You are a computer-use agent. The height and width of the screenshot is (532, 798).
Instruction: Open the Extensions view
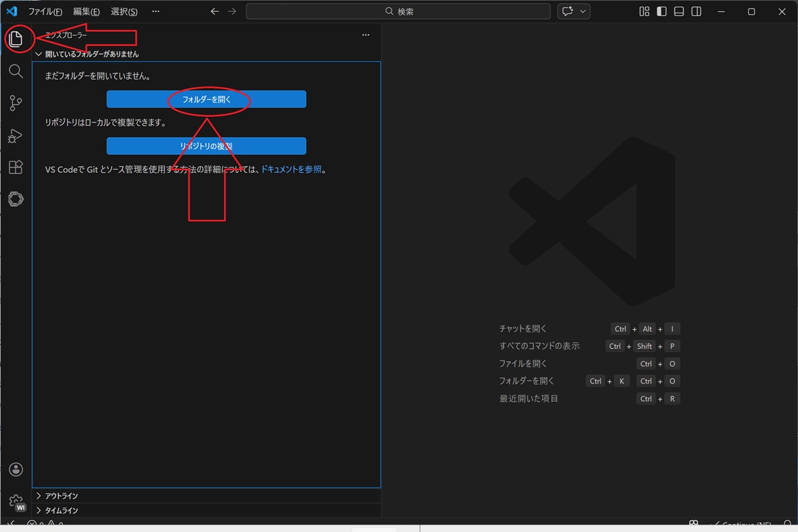pos(15,167)
